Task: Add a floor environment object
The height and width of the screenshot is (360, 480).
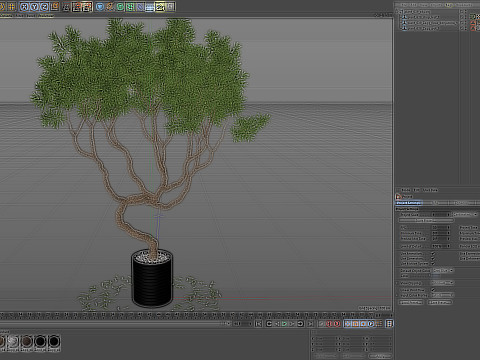Action: [150, 7]
